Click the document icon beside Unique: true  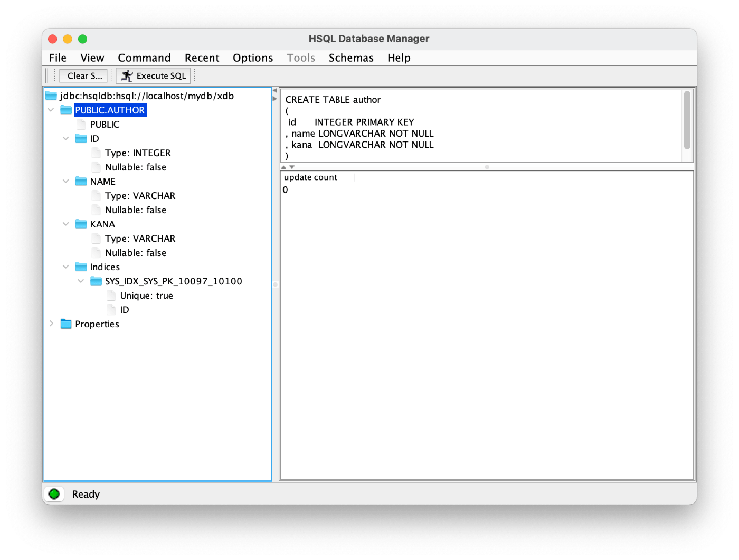111,295
